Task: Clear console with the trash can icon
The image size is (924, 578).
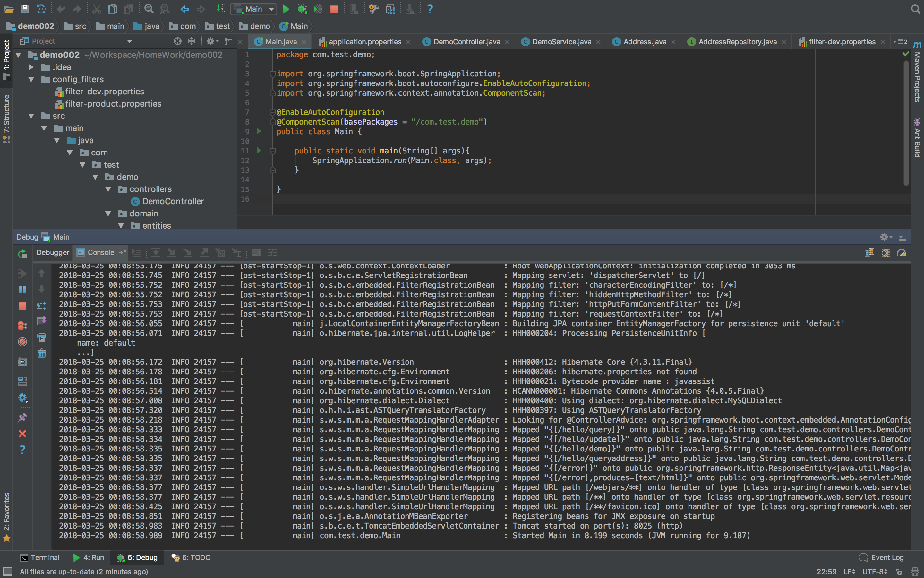Action: click(x=42, y=354)
